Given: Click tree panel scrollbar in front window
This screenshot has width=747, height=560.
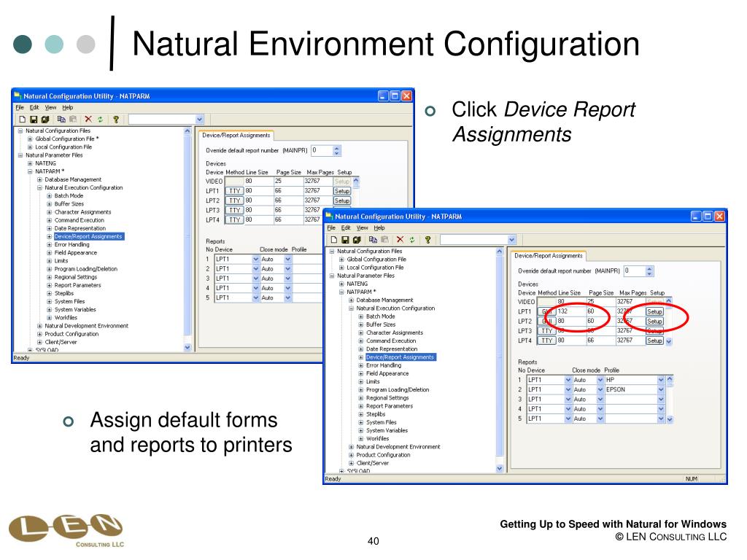Looking at the screenshot, I should coord(499,359).
